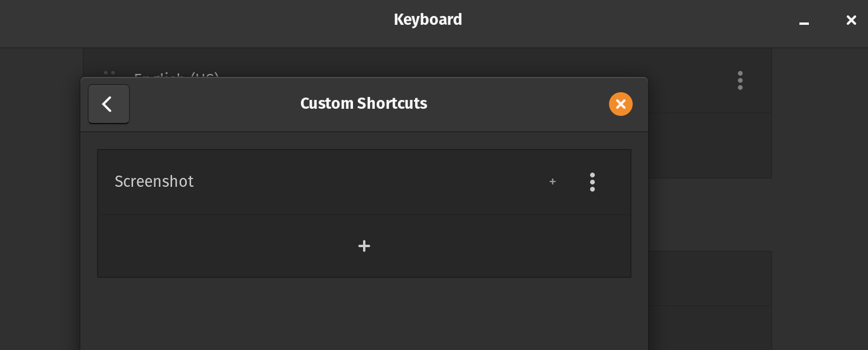Minimize the Keyboard window
Viewport: 868px width, 350px height.
(x=804, y=21)
